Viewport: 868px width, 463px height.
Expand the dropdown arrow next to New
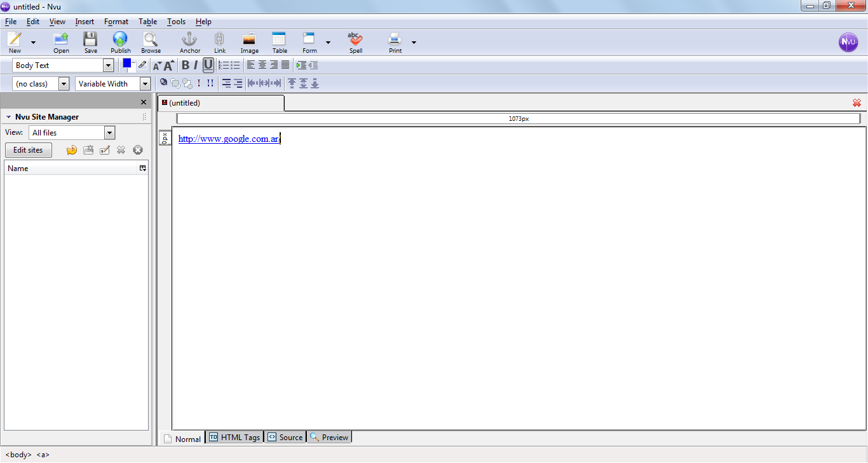[x=33, y=43]
